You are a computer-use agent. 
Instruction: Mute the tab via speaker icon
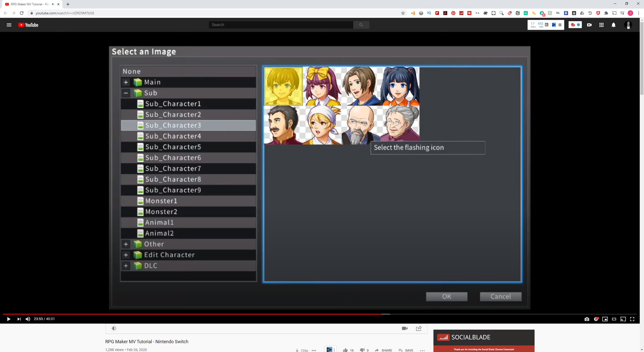[x=53, y=4]
